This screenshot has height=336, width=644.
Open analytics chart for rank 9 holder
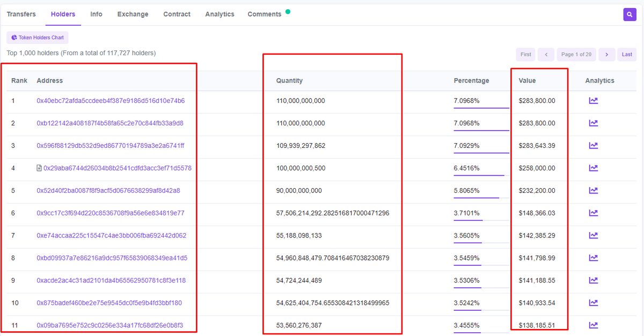coord(593,281)
